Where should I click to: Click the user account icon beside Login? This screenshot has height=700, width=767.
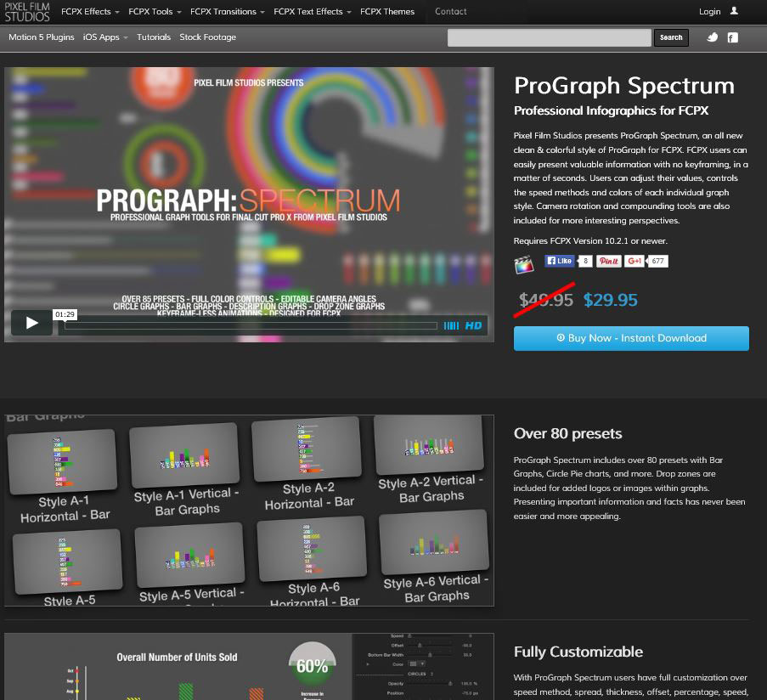(734, 11)
